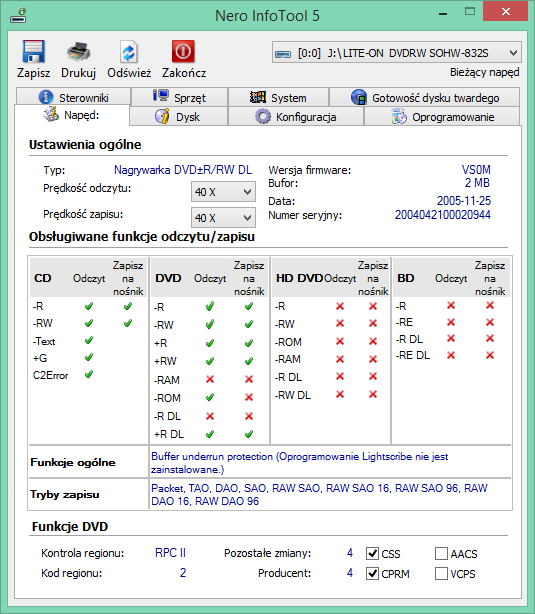The height and width of the screenshot is (614, 535).
Task: Click the DVD +R DL write checkmark
Action: pyautogui.click(x=249, y=434)
